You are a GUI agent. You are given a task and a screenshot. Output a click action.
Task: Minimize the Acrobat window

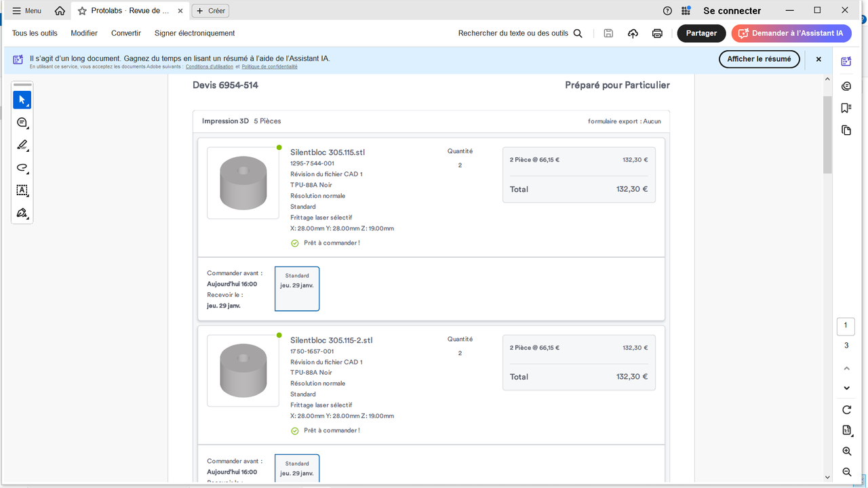790,10
